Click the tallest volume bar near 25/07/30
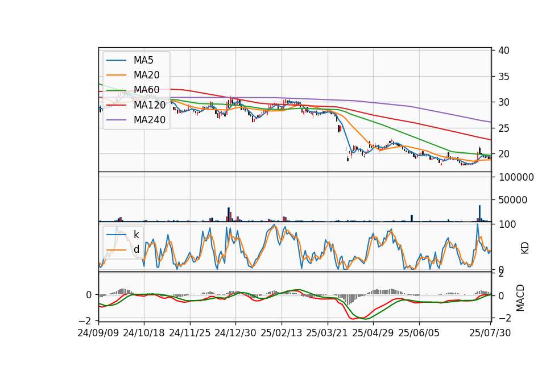 pyautogui.click(x=479, y=213)
